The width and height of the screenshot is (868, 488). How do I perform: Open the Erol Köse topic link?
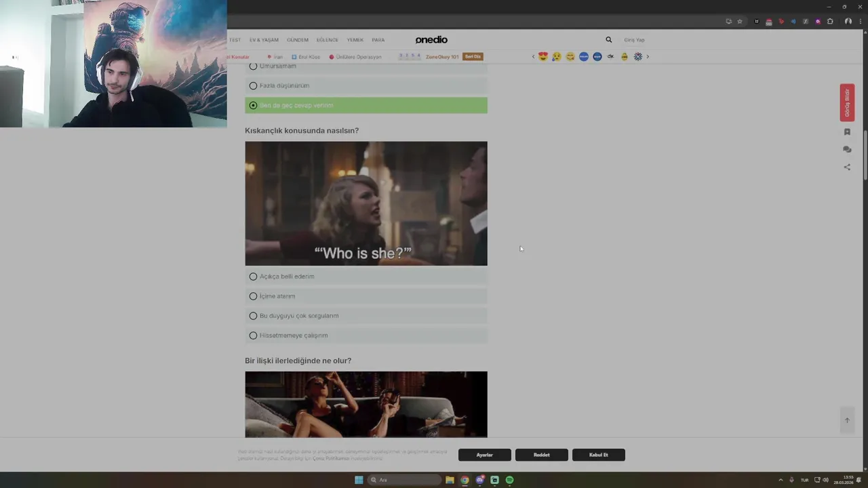pos(306,57)
